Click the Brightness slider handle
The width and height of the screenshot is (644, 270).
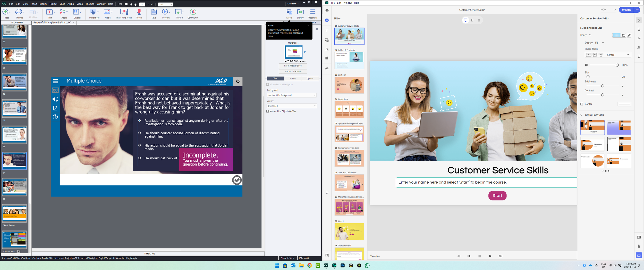click(x=603, y=86)
